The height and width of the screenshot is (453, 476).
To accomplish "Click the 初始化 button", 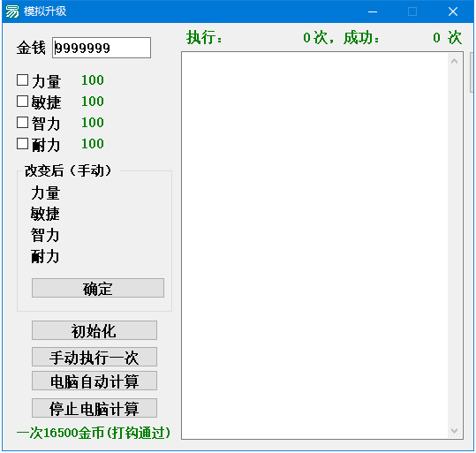I will tap(94, 330).
